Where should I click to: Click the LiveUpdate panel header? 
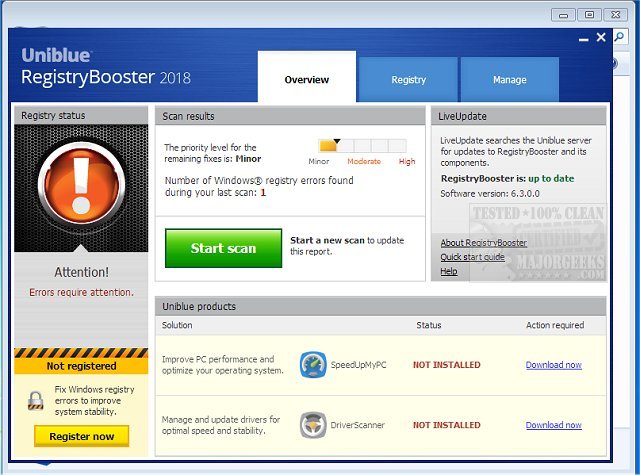click(x=518, y=116)
